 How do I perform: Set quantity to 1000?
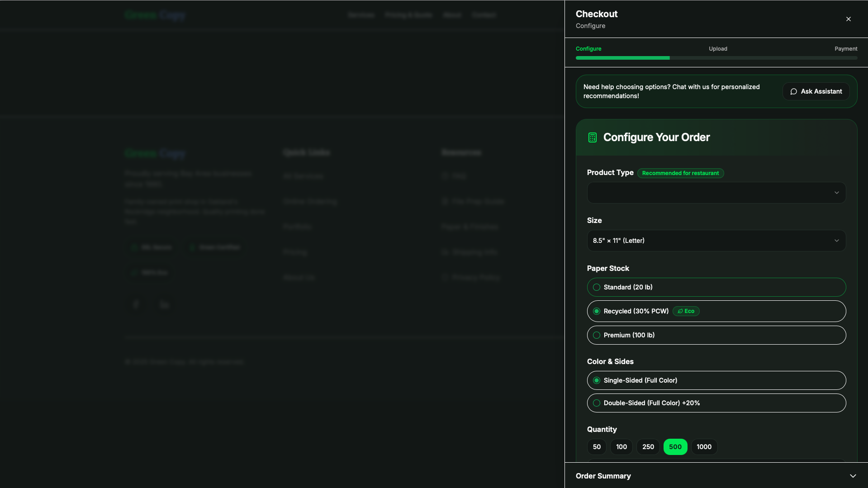704,447
